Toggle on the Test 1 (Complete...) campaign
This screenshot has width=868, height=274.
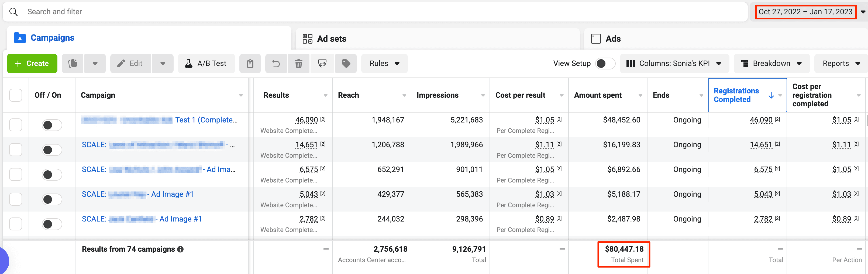[x=52, y=125]
